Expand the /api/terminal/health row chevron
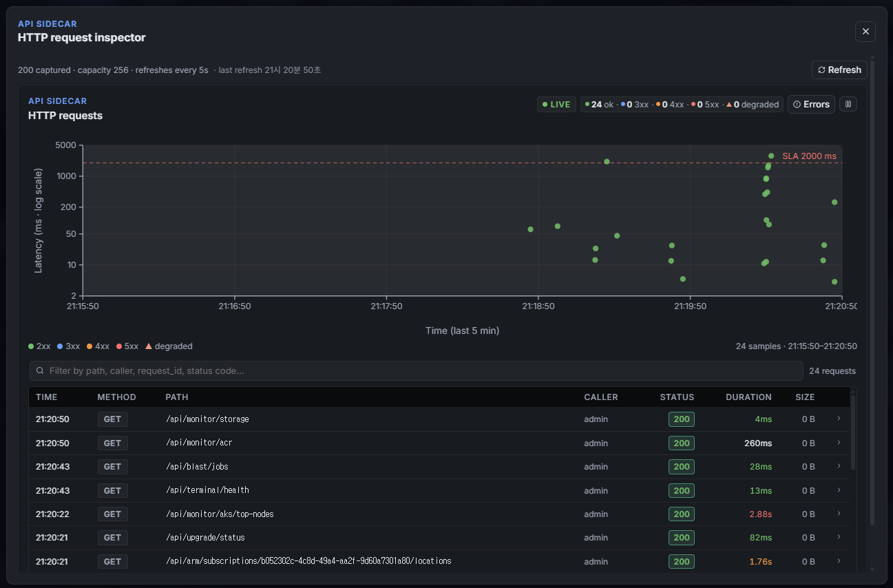The width and height of the screenshot is (893, 588). (839, 490)
